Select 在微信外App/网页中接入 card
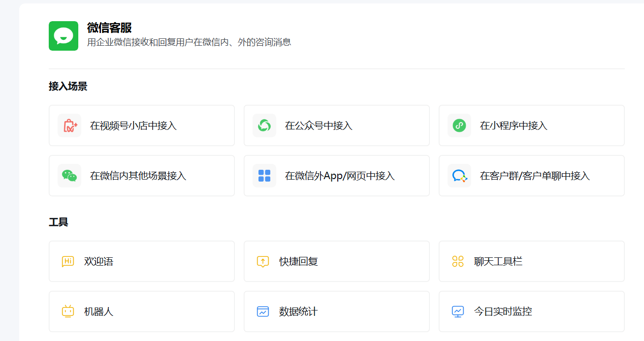The height and width of the screenshot is (341, 644). (x=337, y=176)
